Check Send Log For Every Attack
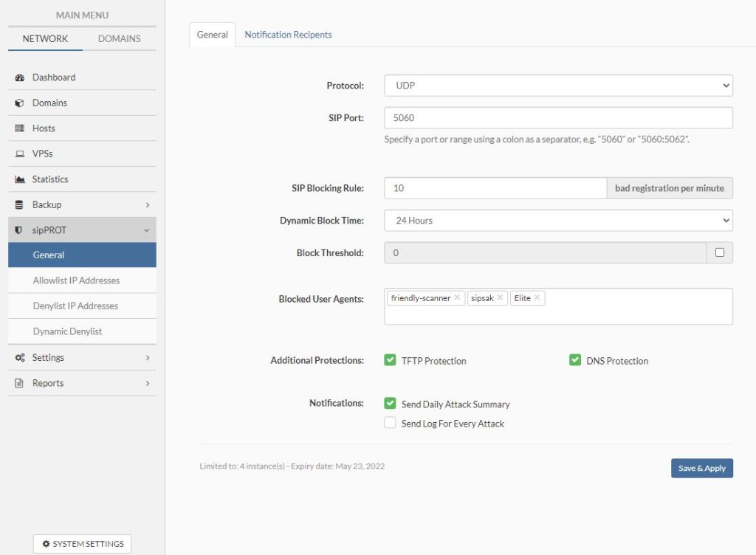Viewport: 756px width, 555px height. (390, 423)
